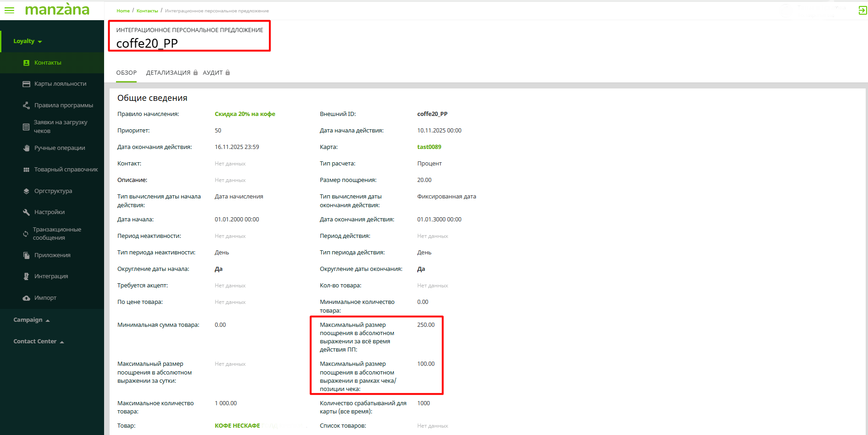Click the Ручные операции hand icon

pyautogui.click(x=26, y=148)
